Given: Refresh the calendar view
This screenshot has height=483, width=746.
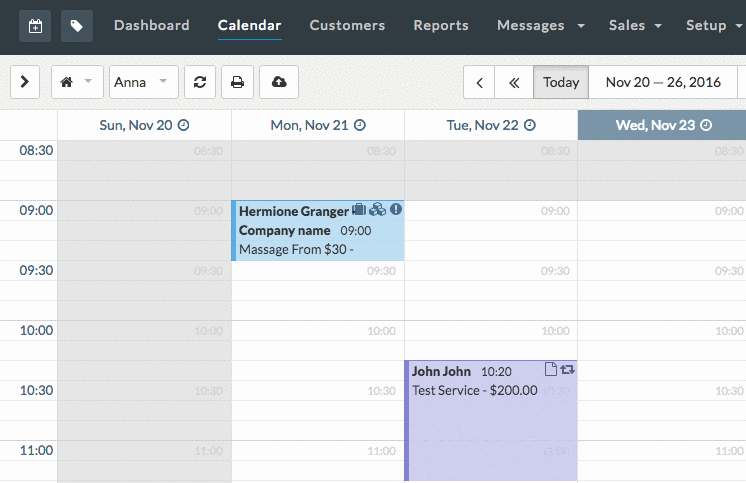Looking at the screenshot, I should pos(200,82).
